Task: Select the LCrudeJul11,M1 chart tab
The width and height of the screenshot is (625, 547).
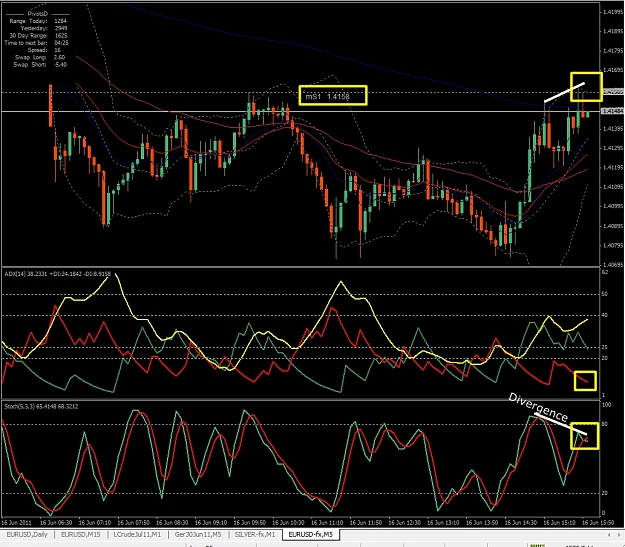Action: click(x=137, y=535)
